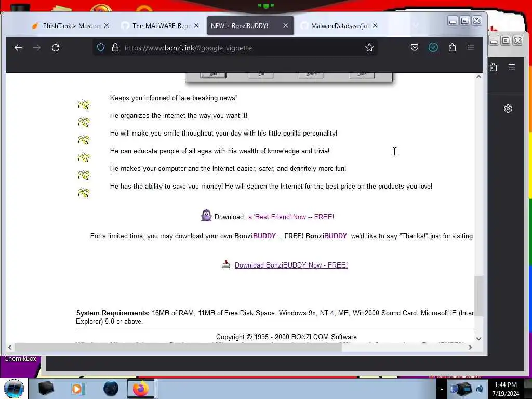The image size is (532, 399).
Task: Reload the BonziBUDDY page
Action: click(x=56, y=48)
